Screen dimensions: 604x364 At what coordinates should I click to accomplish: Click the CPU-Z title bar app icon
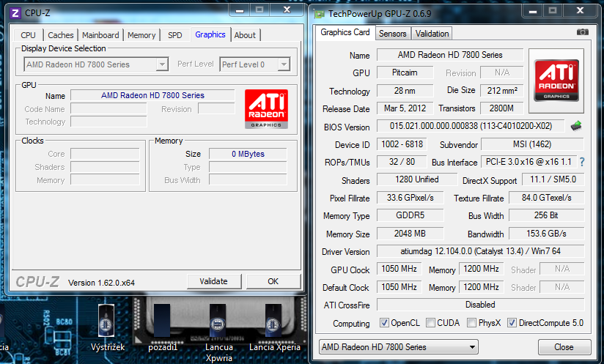pyautogui.click(x=15, y=13)
